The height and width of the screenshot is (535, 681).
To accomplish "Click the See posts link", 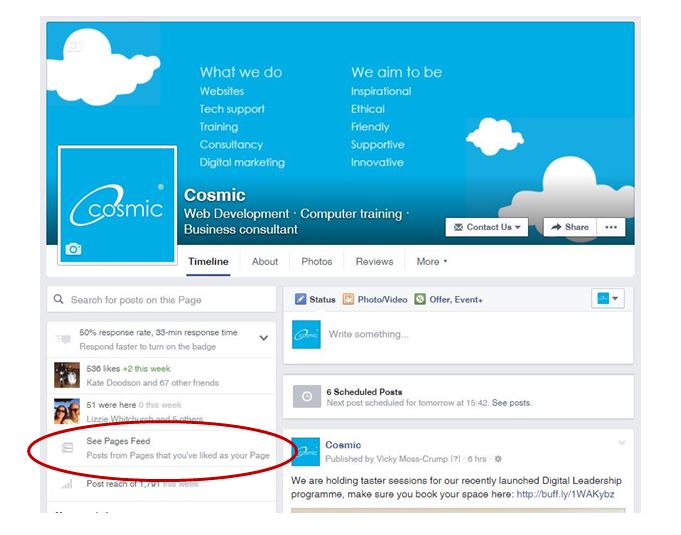I will [x=511, y=403].
